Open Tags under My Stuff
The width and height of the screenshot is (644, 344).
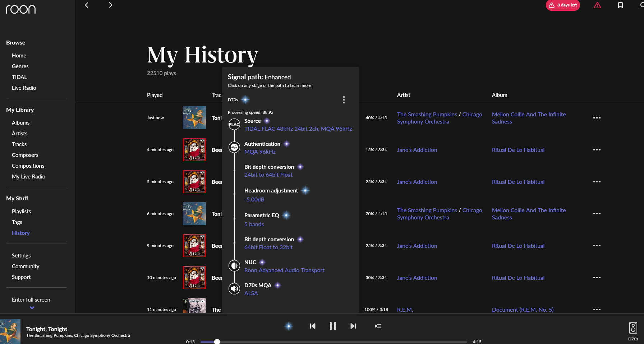pos(17,222)
